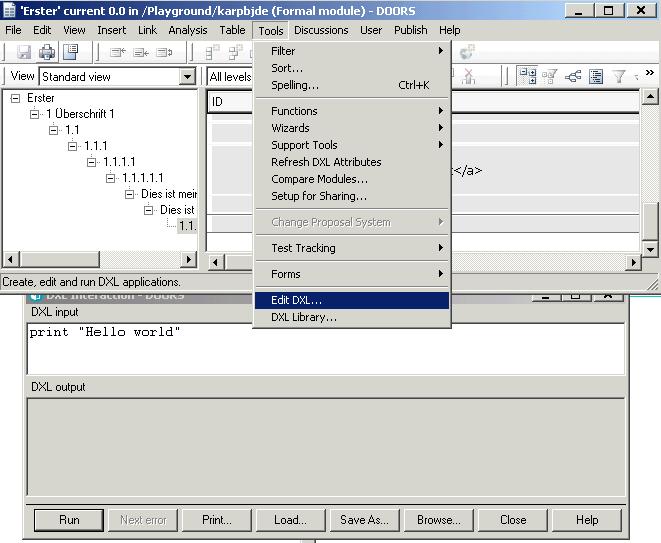The height and width of the screenshot is (543, 661).
Task: Open the Publish menu
Action: coord(411,30)
